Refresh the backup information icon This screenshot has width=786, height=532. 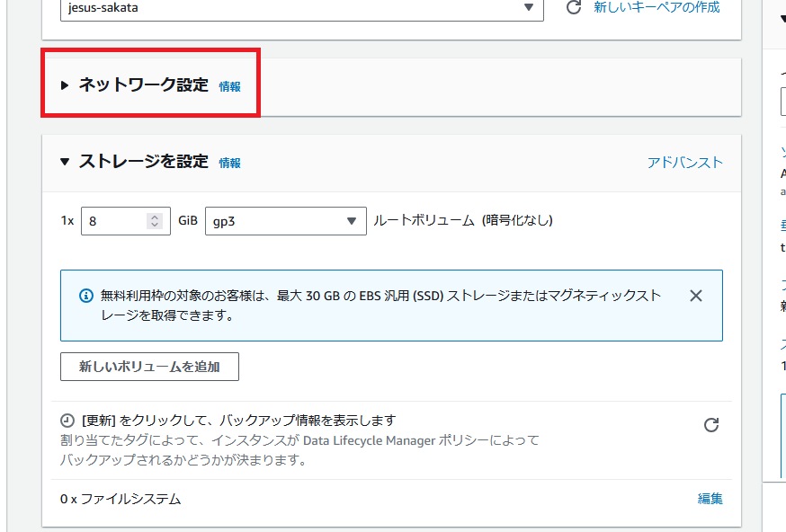click(x=711, y=425)
